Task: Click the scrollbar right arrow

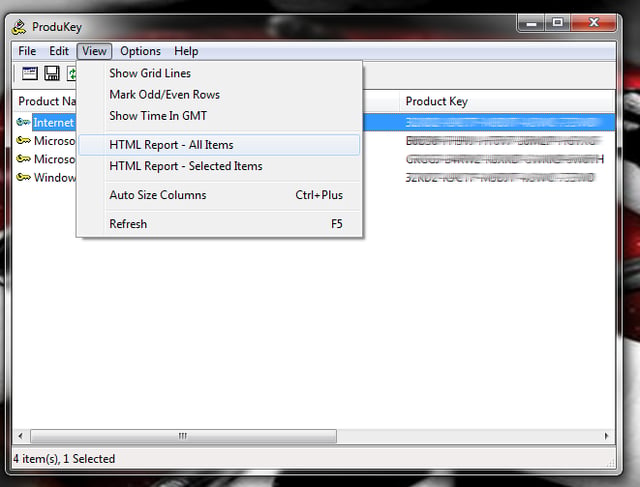Action: pos(606,436)
